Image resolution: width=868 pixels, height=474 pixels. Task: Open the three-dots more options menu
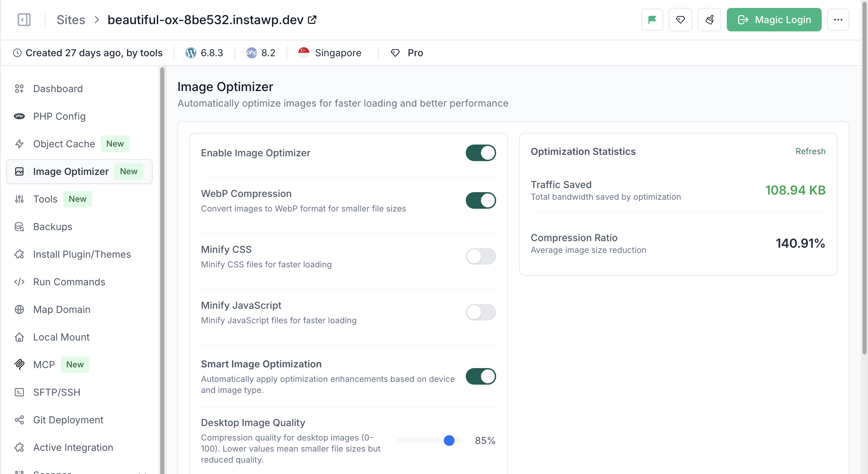[x=838, y=20]
